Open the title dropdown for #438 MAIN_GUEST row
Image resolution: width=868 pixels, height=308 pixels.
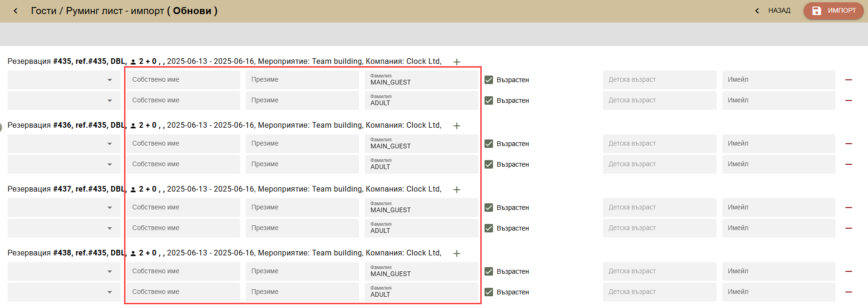tap(64, 271)
